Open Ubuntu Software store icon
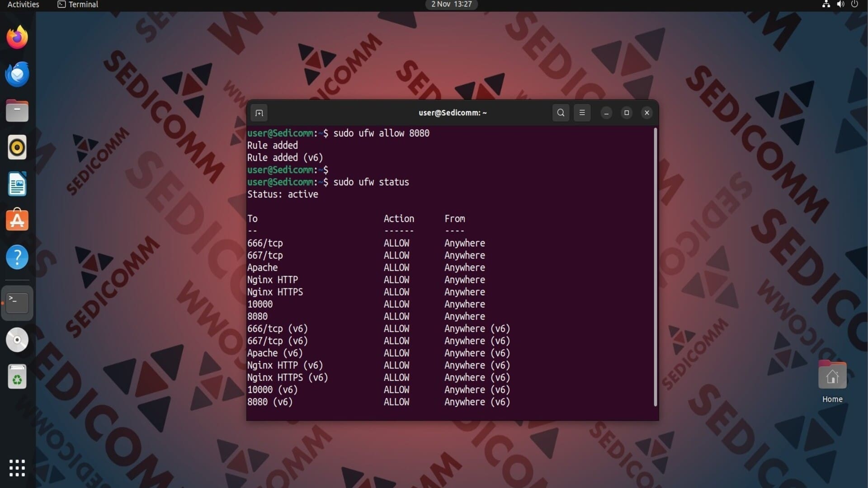868x488 pixels. pyautogui.click(x=17, y=220)
